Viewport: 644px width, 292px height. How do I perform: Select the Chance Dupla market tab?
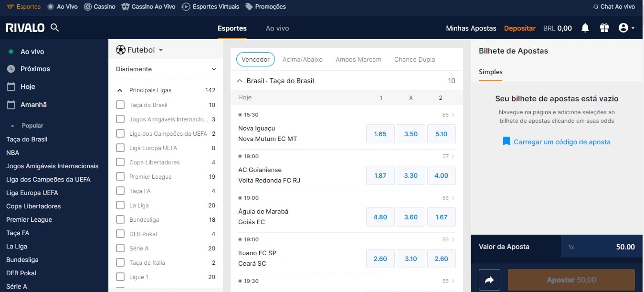[x=414, y=59]
